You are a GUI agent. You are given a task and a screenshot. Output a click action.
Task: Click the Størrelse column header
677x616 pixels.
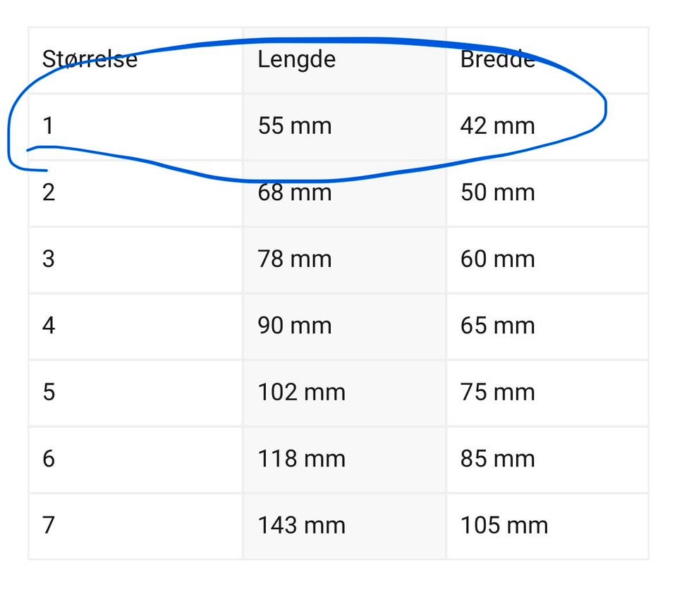(x=135, y=60)
